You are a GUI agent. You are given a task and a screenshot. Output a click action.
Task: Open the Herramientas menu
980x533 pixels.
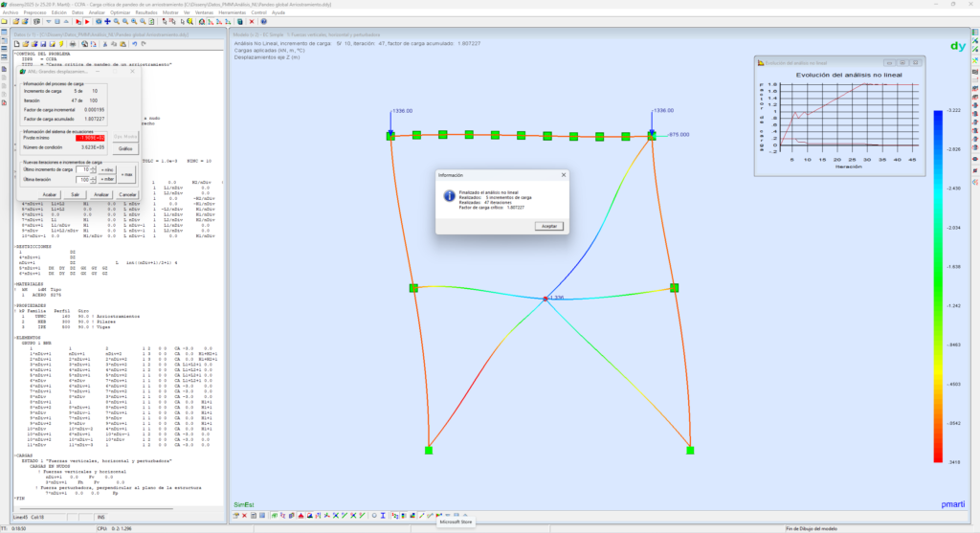point(233,12)
